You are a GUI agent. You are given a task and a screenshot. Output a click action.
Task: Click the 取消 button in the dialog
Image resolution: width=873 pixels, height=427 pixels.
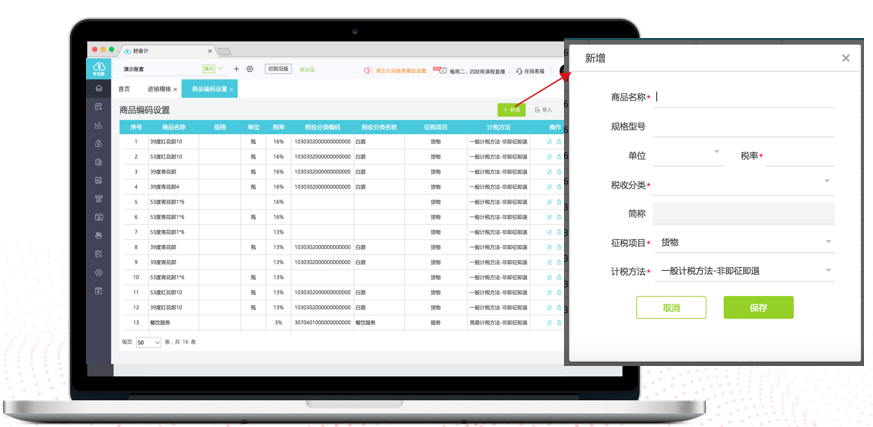pyautogui.click(x=670, y=307)
